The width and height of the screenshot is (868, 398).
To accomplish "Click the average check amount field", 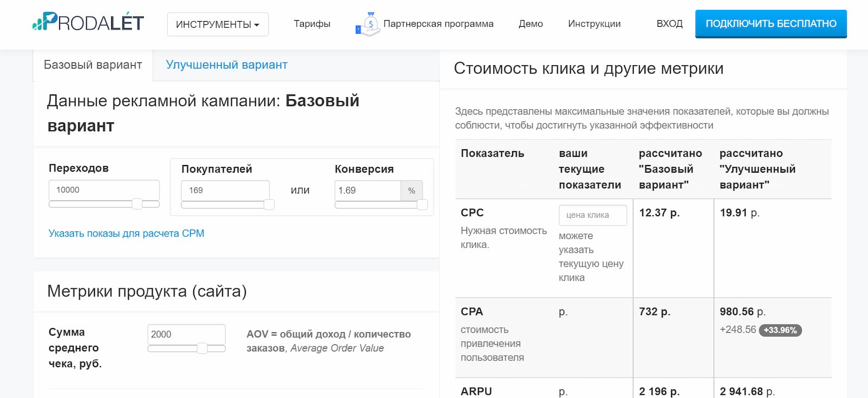I will (186, 334).
